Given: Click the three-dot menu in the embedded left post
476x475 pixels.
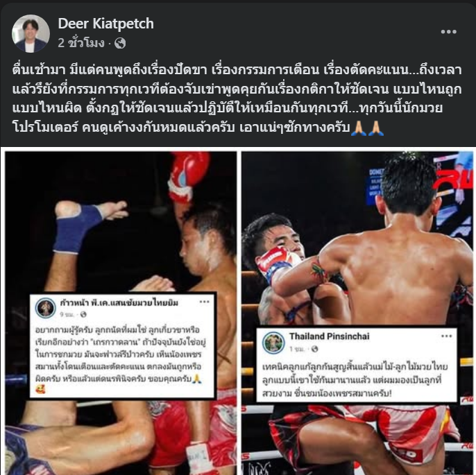Looking at the screenshot, I should pos(204,302).
